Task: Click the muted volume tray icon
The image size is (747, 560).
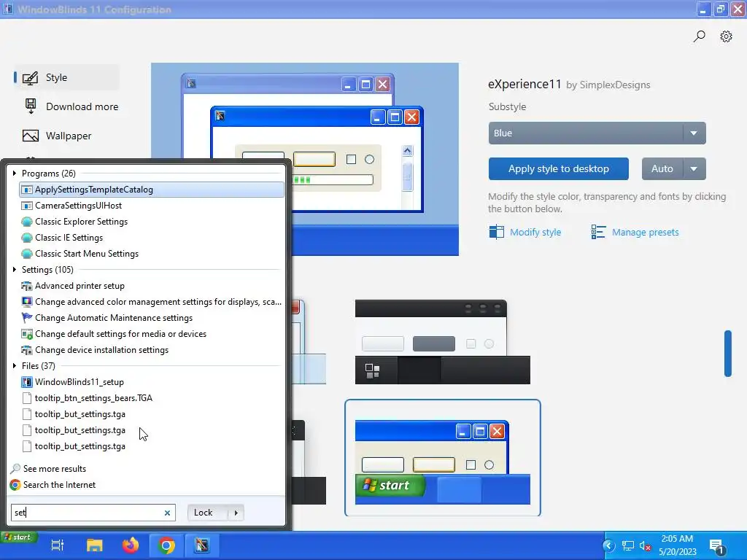Action: click(x=646, y=545)
